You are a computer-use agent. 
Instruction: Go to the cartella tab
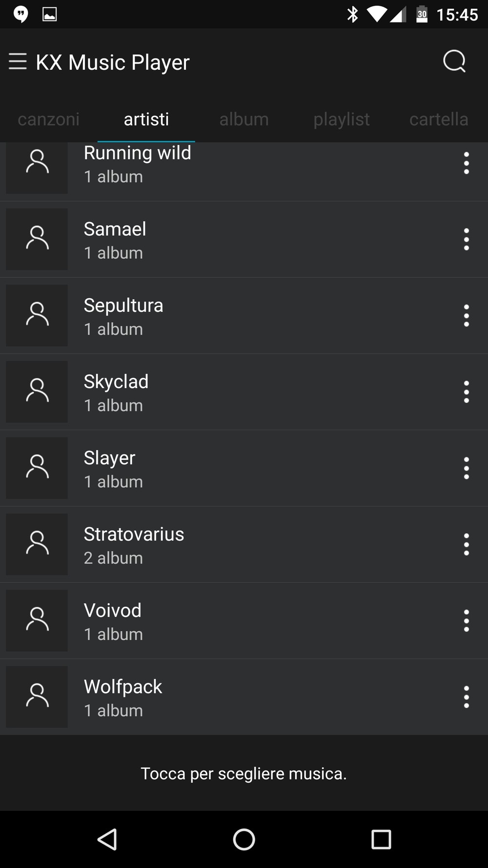coord(439,119)
